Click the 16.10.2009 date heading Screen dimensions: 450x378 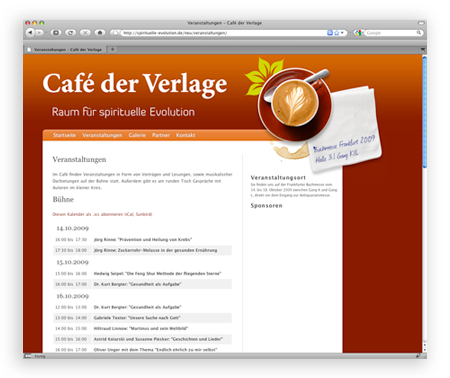(x=72, y=296)
